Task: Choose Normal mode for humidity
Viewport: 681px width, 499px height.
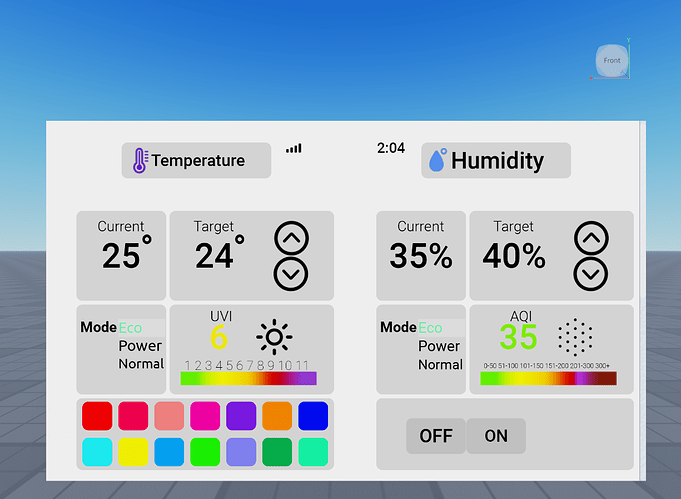Action: pos(440,364)
